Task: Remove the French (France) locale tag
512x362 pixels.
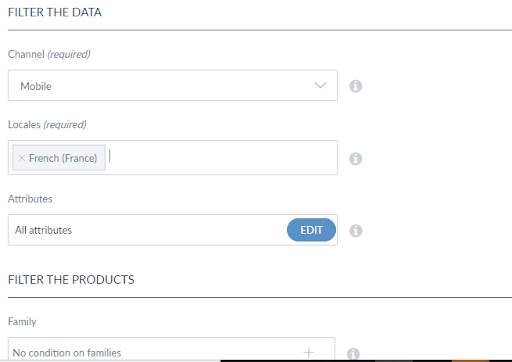Action: 22,158
